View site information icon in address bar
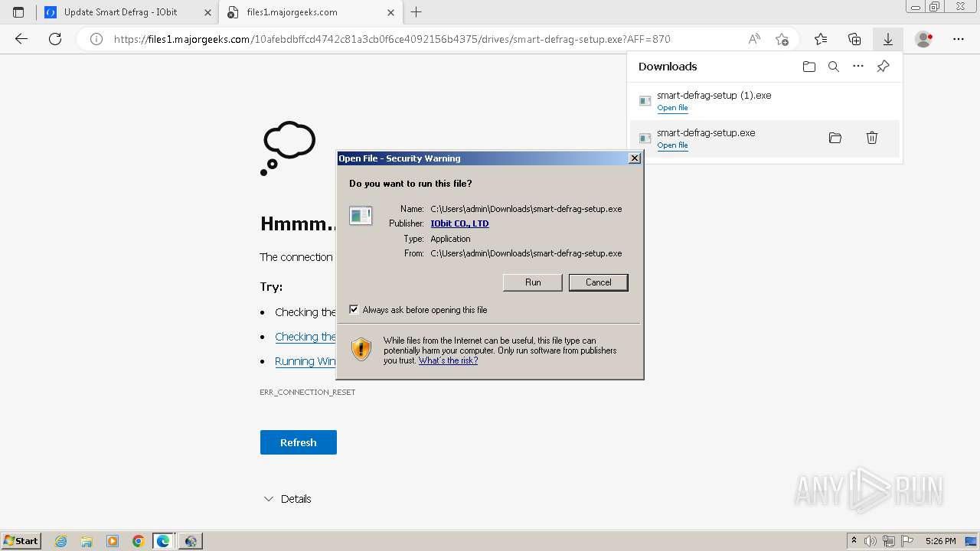The height and width of the screenshot is (551, 980). click(96, 39)
